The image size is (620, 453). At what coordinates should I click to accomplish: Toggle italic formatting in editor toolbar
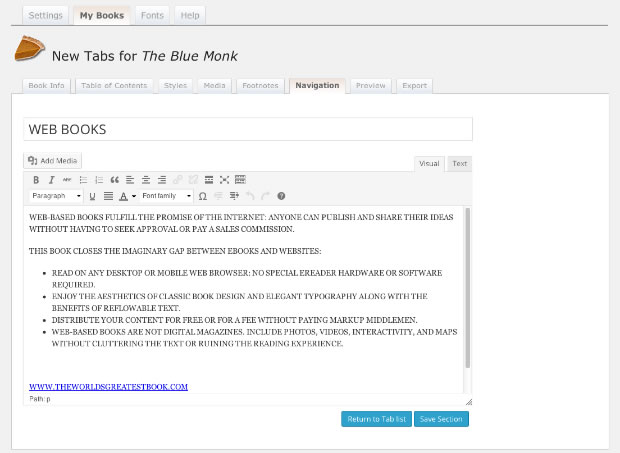pos(51,180)
